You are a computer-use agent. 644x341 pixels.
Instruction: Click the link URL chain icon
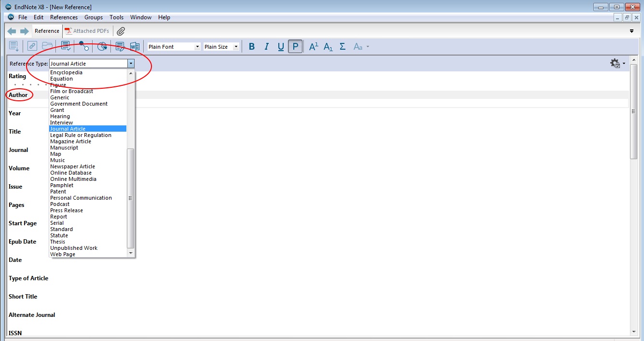tap(32, 46)
